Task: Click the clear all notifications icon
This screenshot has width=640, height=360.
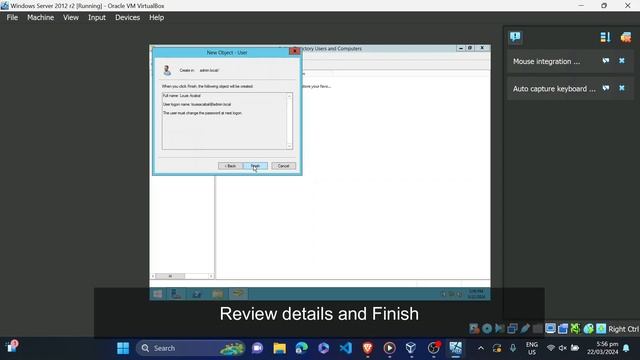Action: point(626,37)
